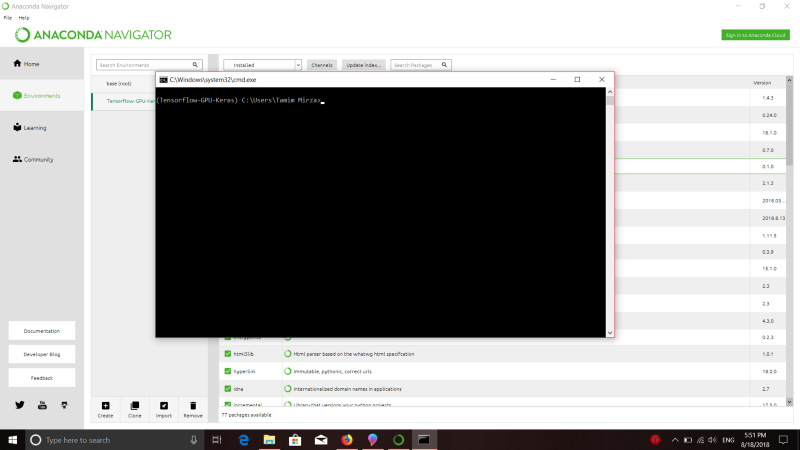
Task: Click the Search Environments magnifier icon
Action: [195, 65]
